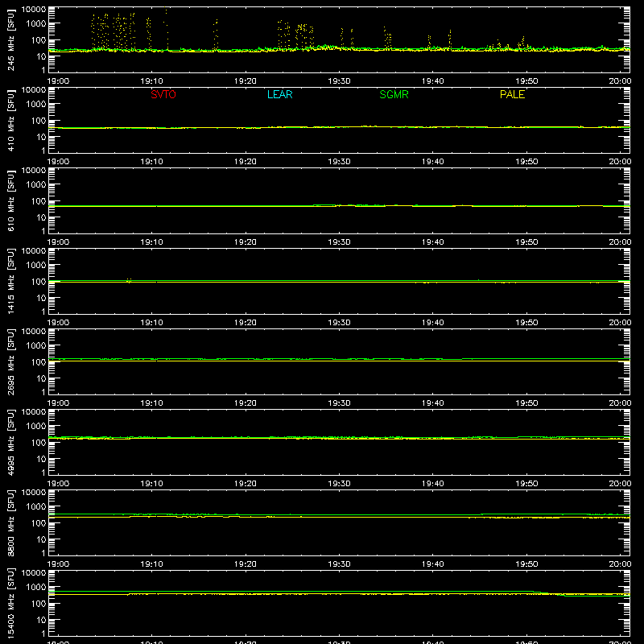Image resolution: width=644 pixels, height=644 pixels.
Task: Click 19:50 tick under the 4995 MHz panel
Action: tap(526, 484)
